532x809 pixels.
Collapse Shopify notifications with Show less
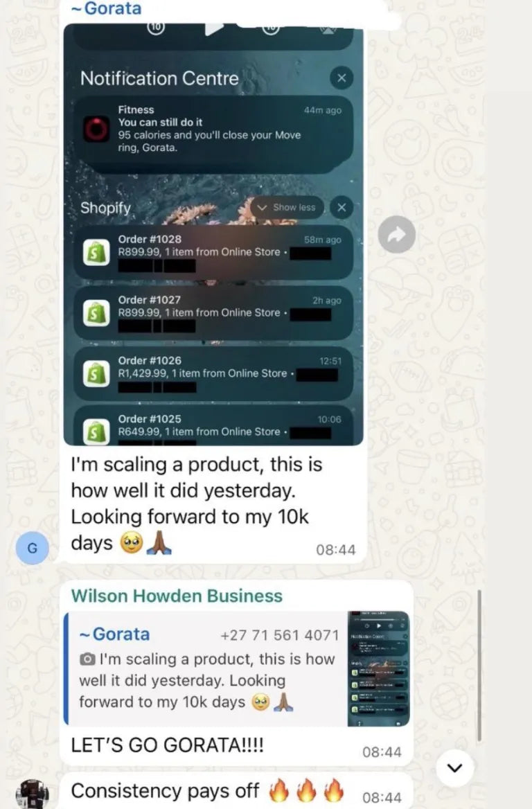coord(287,207)
